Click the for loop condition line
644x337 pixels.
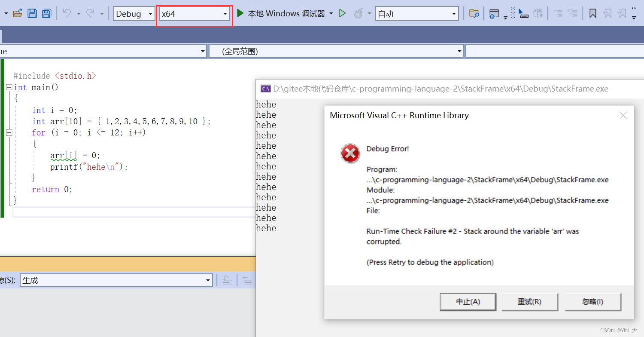(x=89, y=133)
